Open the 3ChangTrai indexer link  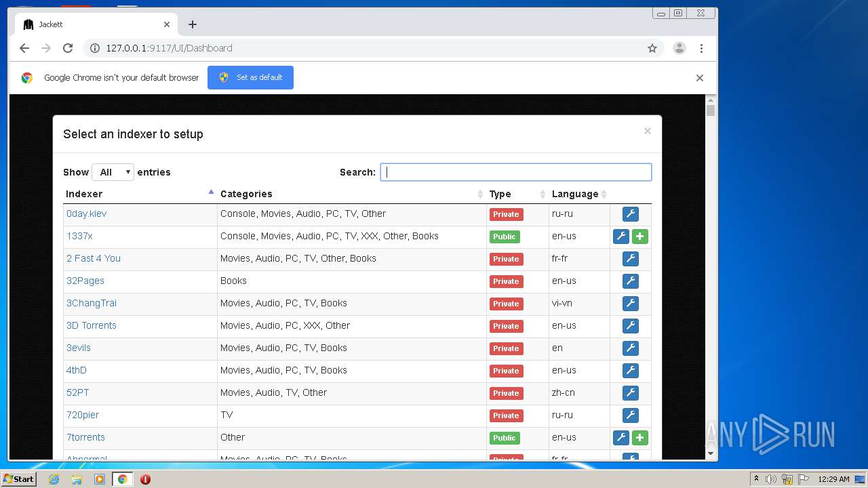(92, 303)
